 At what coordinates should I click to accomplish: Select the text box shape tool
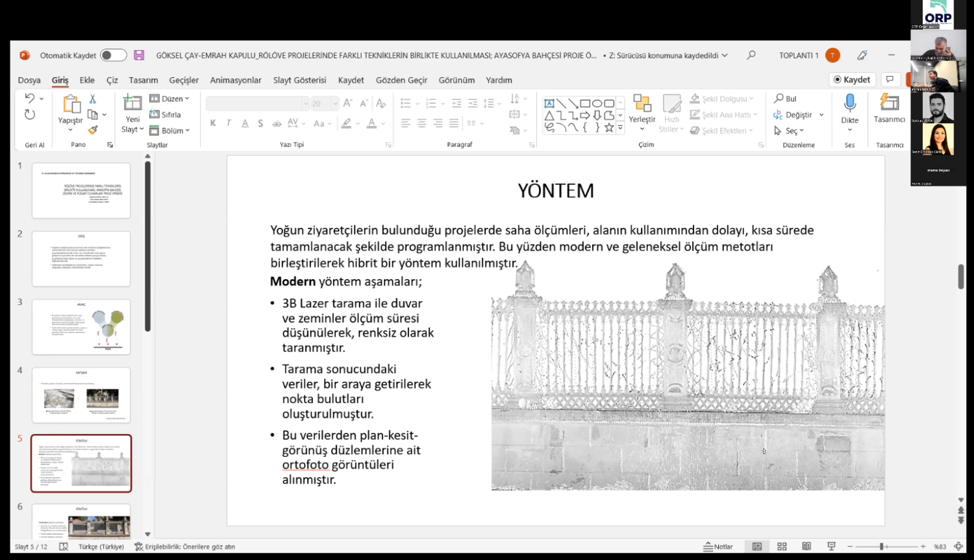[x=549, y=103]
